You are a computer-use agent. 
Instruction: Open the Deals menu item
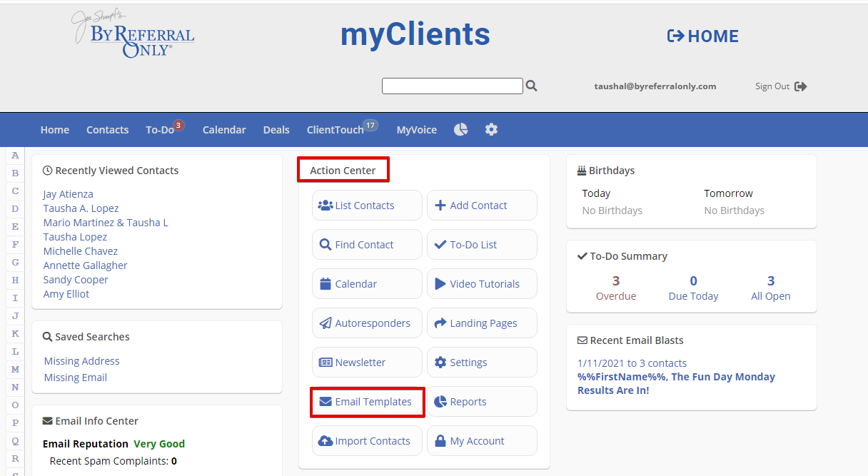click(276, 130)
